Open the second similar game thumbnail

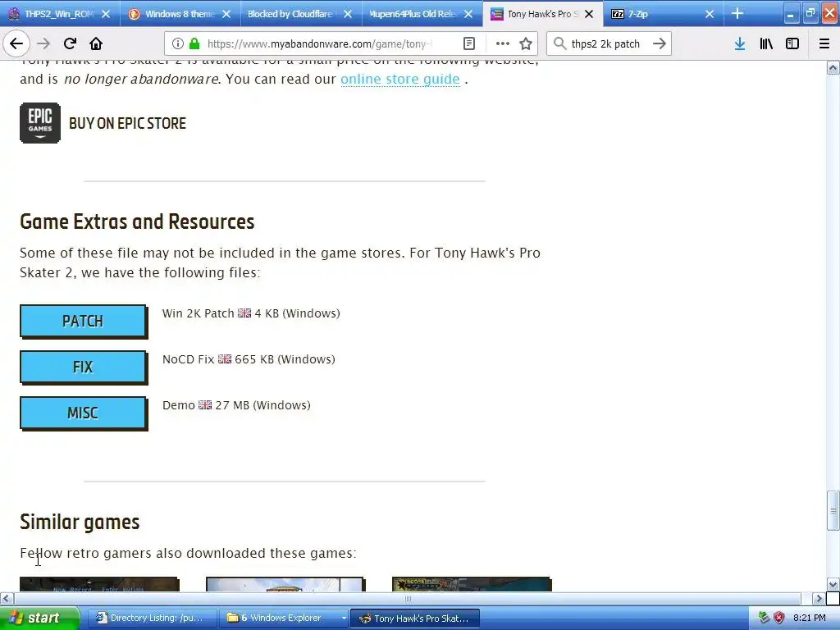pos(285,584)
